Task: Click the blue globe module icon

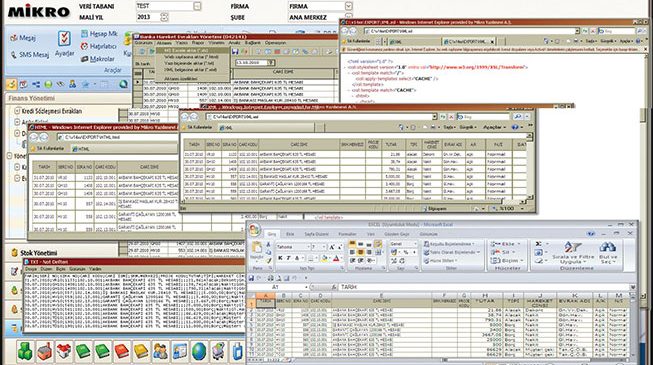Action: 199,351
